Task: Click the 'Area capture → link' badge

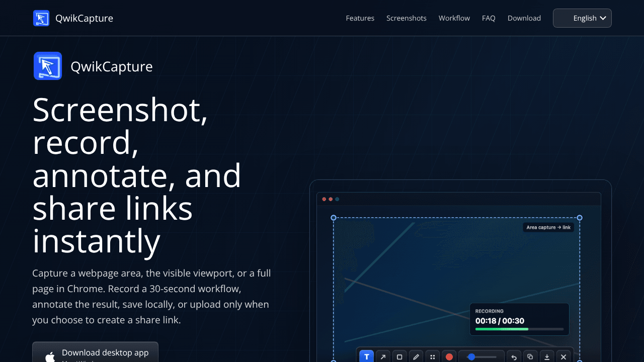Action: coord(548,227)
